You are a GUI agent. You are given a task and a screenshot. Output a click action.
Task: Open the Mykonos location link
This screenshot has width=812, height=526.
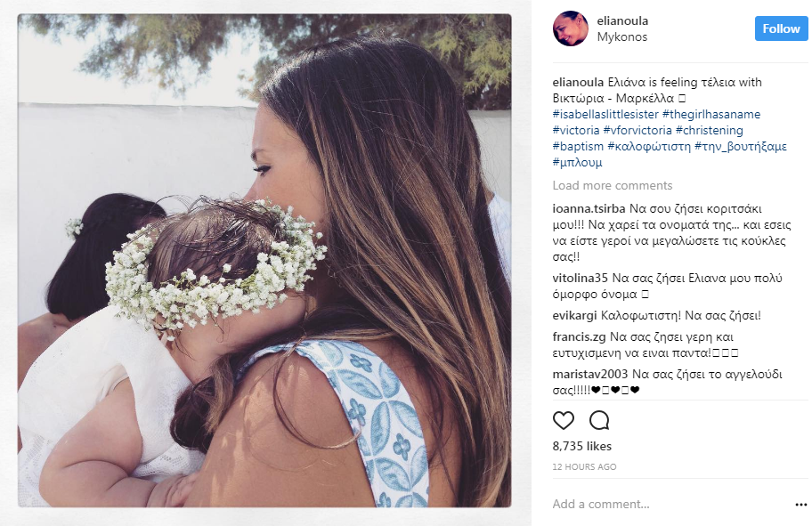click(x=622, y=36)
